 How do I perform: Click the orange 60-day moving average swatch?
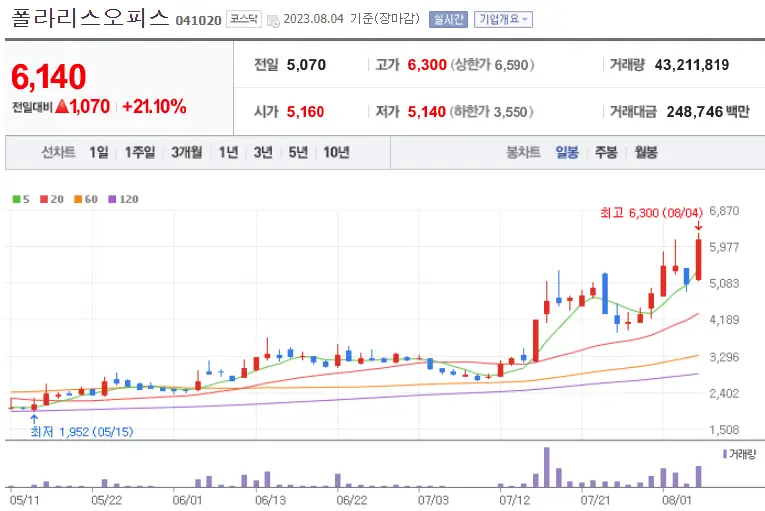[x=78, y=199]
